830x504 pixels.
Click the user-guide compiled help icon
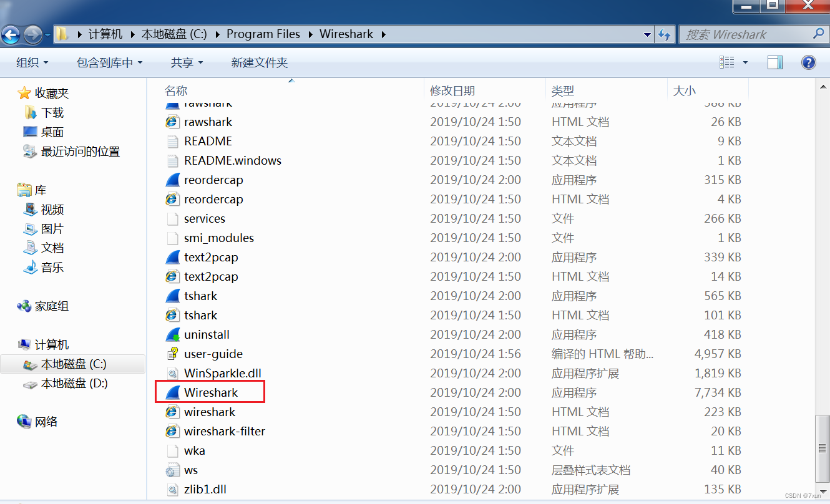pyautogui.click(x=173, y=354)
